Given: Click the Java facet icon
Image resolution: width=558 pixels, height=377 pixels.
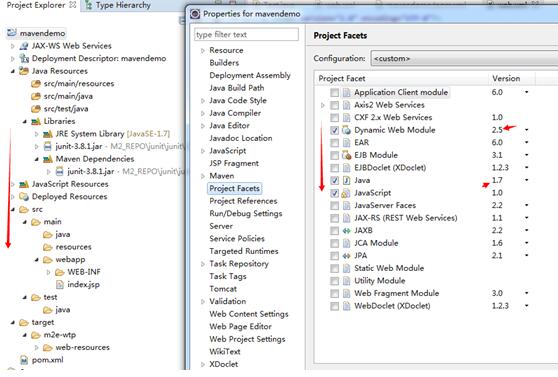Looking at the screenshot, I should [x=346, y=180].
